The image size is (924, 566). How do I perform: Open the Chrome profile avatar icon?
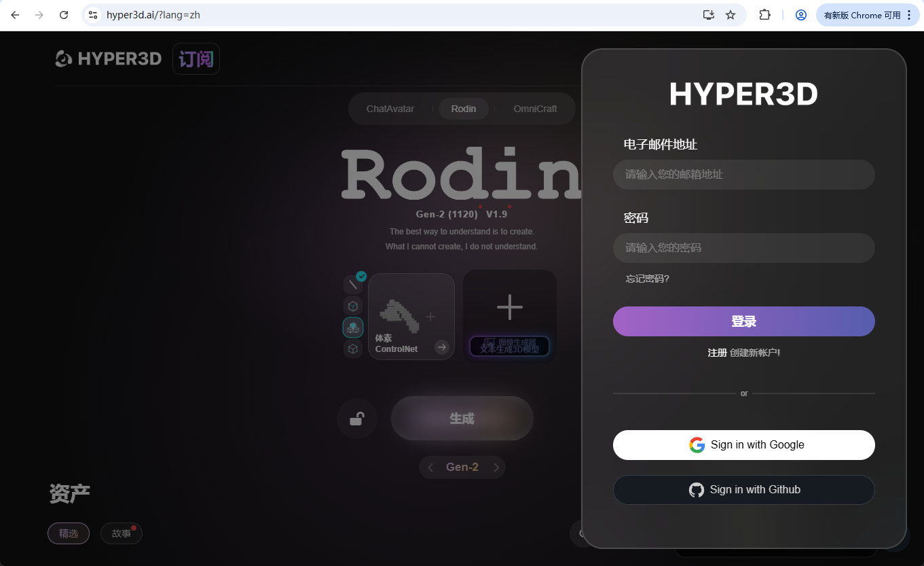coord(801,15)
